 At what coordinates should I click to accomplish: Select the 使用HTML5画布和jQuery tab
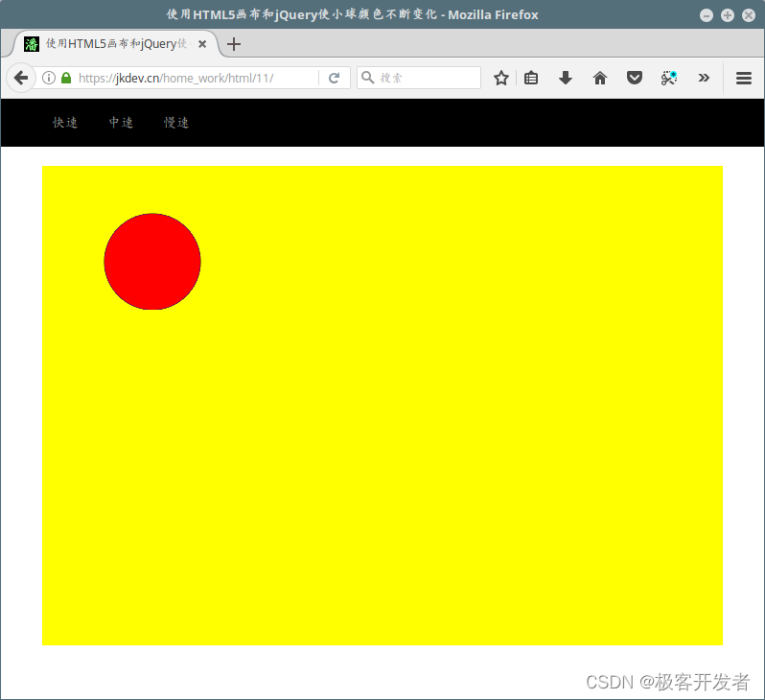click(x=116, y=44)
